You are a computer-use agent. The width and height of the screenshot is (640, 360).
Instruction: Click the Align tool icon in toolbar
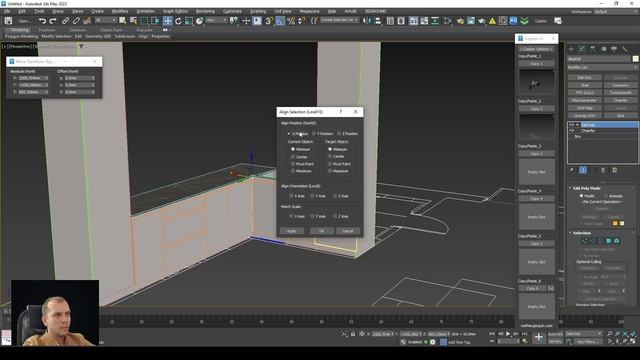pos(378,20)
